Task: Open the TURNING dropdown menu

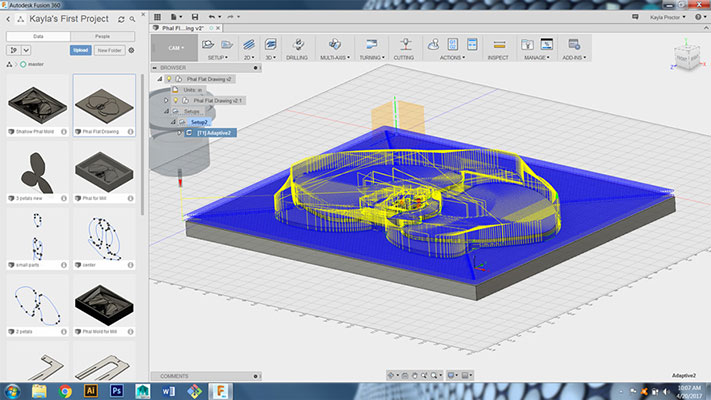Action: tap(372, 58)
